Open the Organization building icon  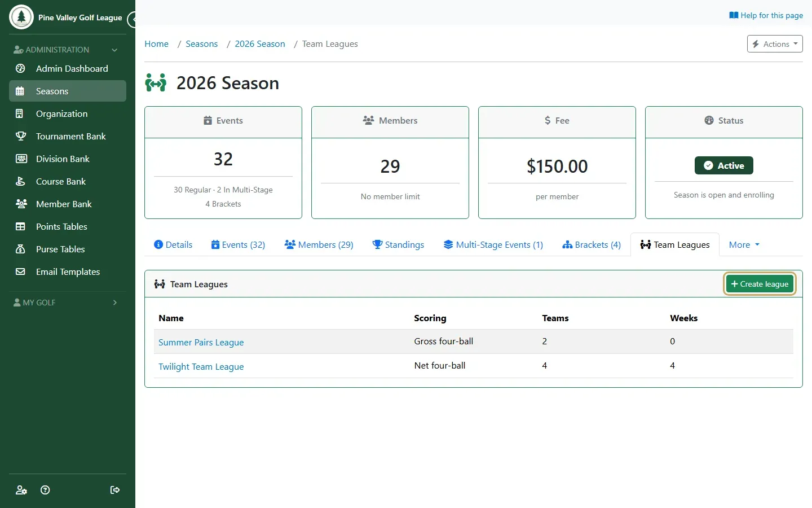point(20,113)
